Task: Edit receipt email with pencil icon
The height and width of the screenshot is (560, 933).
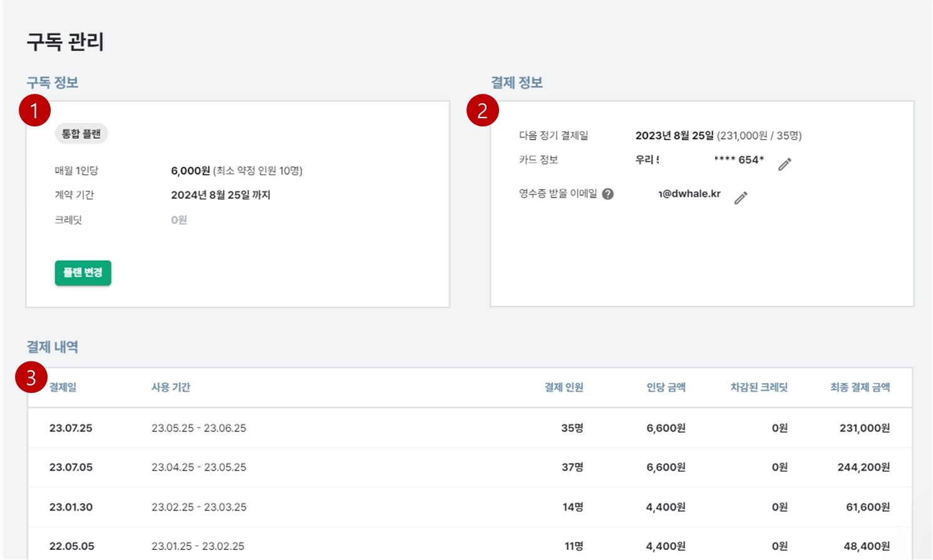Action: (x=741, y=198)
